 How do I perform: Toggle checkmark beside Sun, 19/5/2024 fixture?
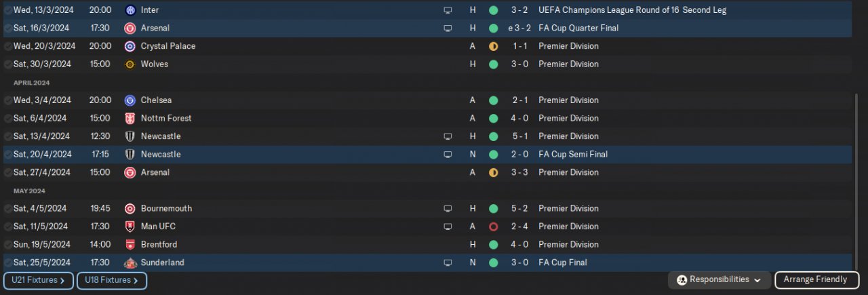pos(7,245)
